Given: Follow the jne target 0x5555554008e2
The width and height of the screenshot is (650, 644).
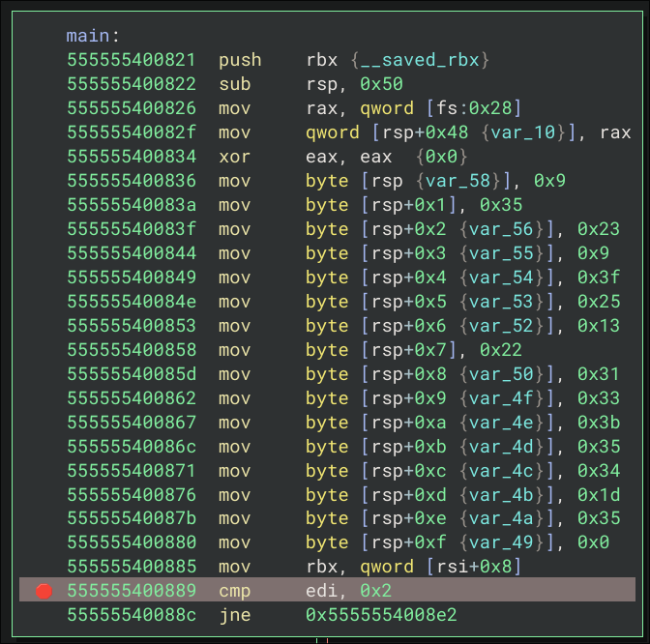Looking at the screenshot, I should click(x=381, y=615).
